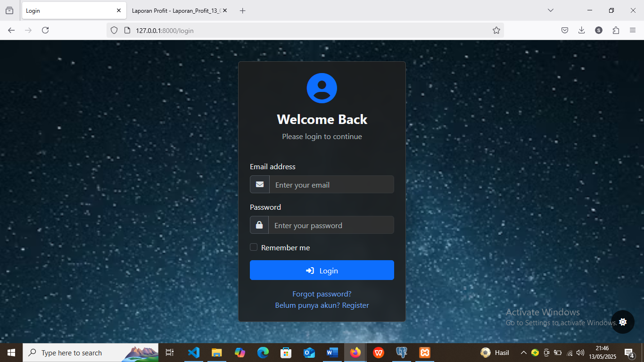Image resolution: width=644 pixels, height=362 pixels.
Task: Open Visual Studio Code from the taskbar
Action: click(194, 352)
